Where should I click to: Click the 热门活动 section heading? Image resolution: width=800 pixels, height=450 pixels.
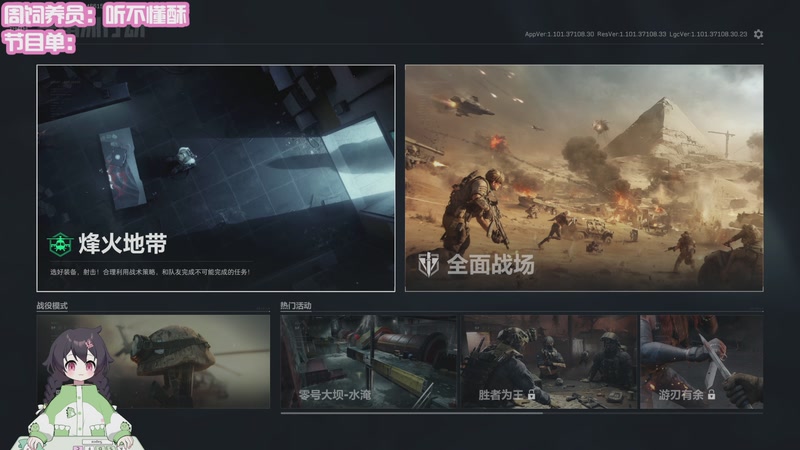coord(296,306)
